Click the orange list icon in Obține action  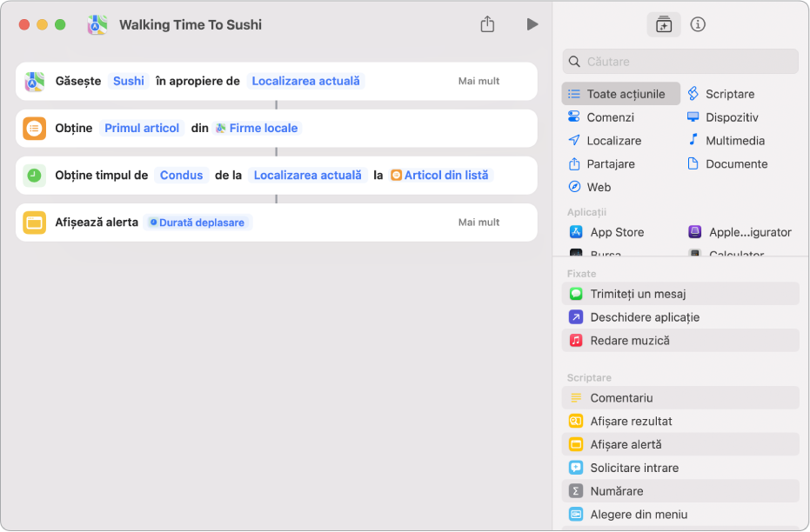pyautogui.click(x=35, y=129)
